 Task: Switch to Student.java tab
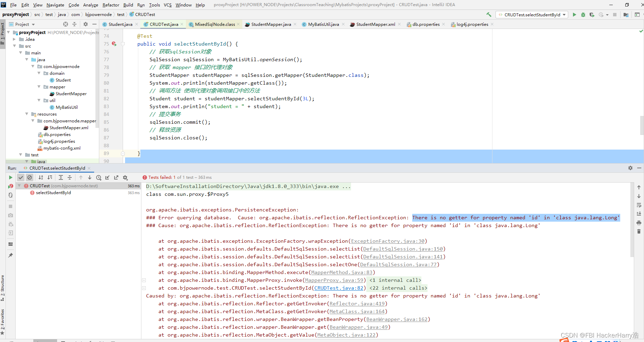[117, 24]
